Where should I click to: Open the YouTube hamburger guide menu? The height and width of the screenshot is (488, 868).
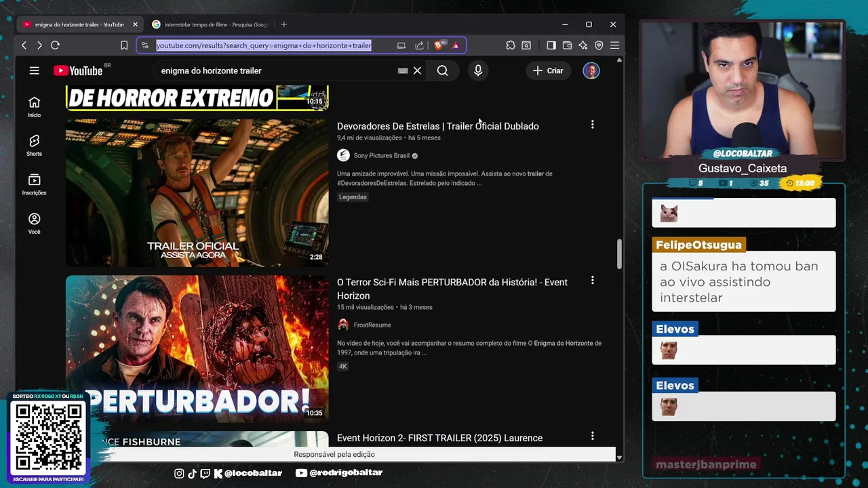(35, 70)
